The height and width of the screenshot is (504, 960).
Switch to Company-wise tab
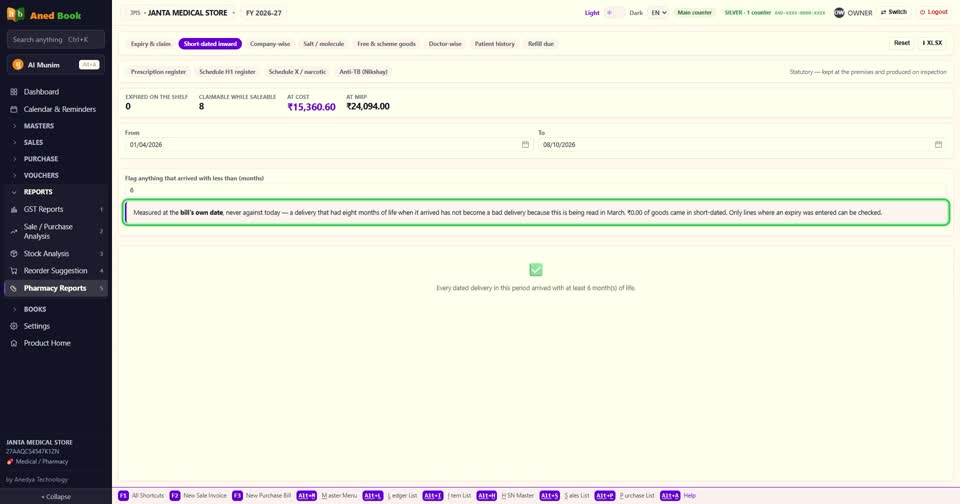pyautogui.click(x=270, y=44)
